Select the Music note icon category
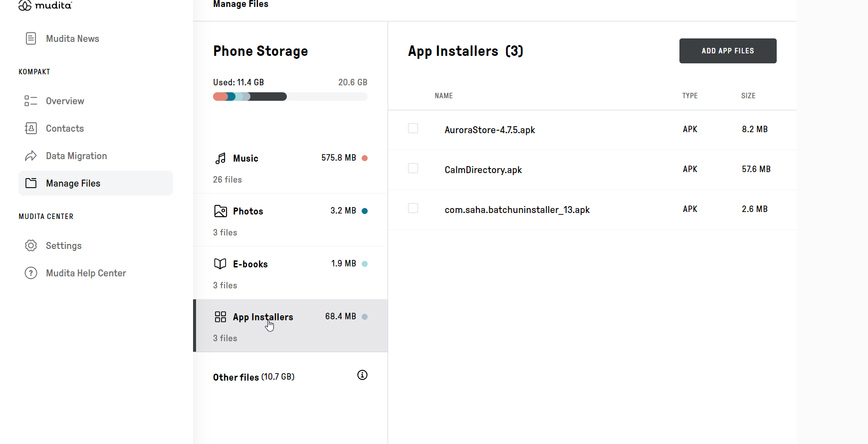The width and height of the screenshot is (868, 444). tap(220, 158)
